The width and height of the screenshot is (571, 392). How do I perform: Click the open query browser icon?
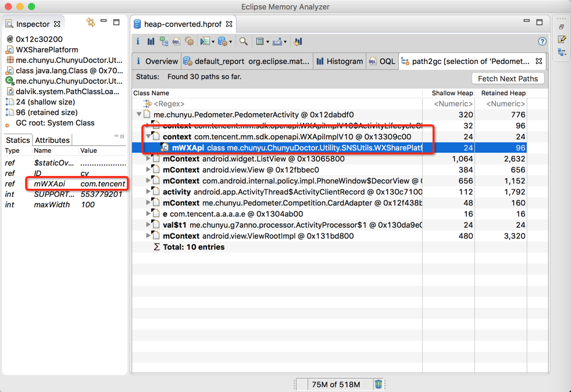(223, 41)
